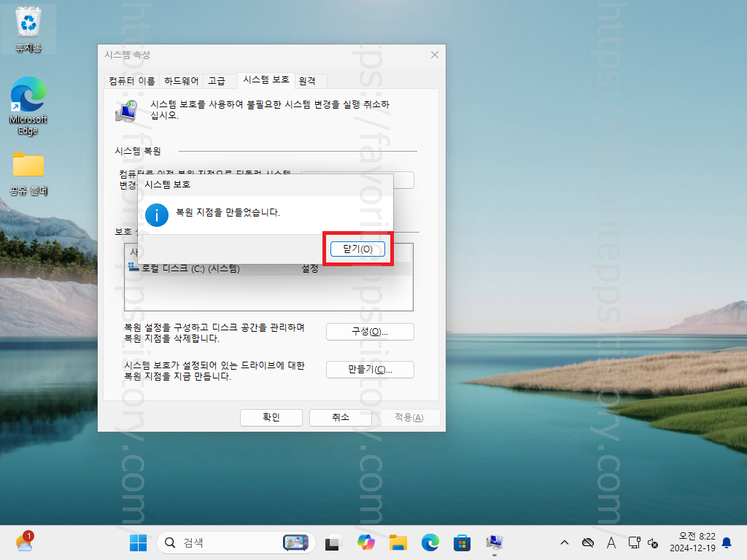This screenshot has width=747, height=560.
Task: Open File Explorer from the taskbar
Action: click(x=398, y=542)
